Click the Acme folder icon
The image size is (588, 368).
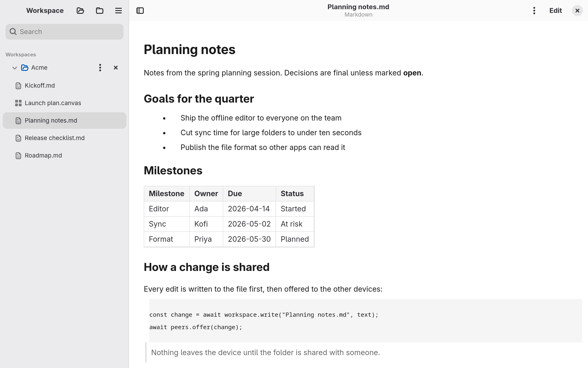[x=25, y=68]
